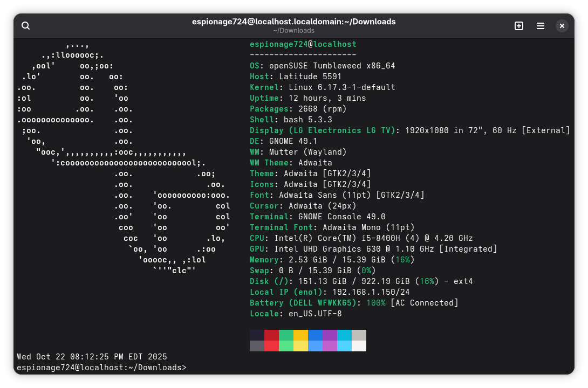This screenshot has width=588, height=388.
Task: Click the date and time output line
Action: pos(92,357)
